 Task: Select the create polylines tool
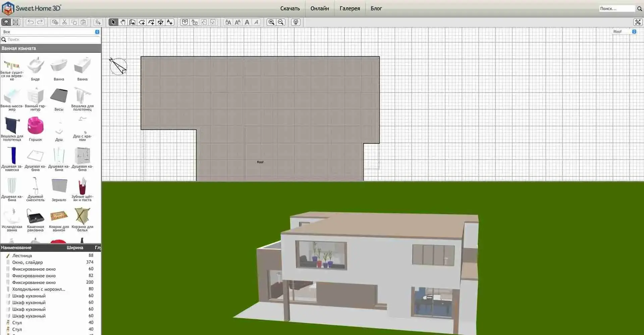[x=151, y=22]
